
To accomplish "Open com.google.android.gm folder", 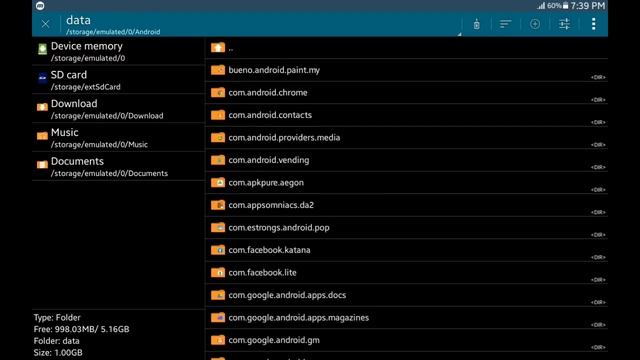I will tap(407, 340).
